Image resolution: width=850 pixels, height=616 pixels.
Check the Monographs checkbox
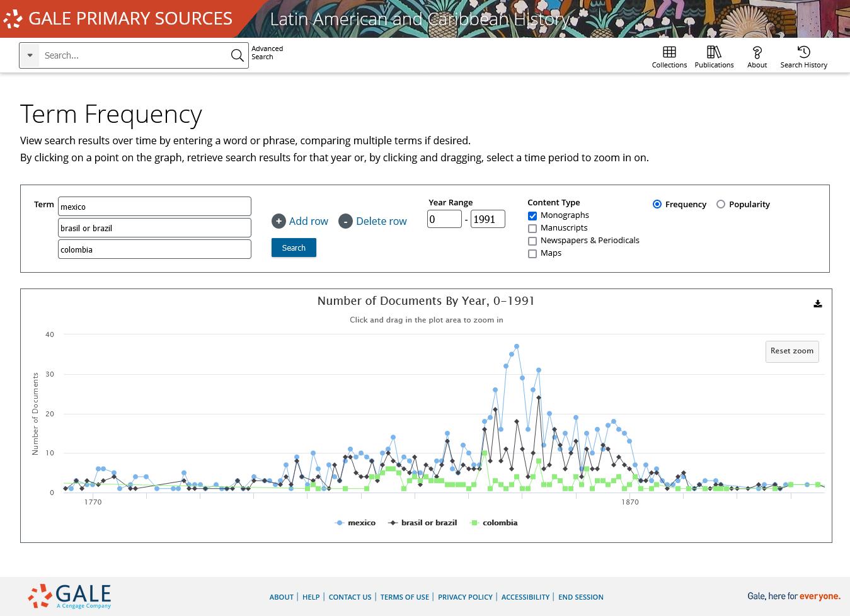[x=532, y=216]
